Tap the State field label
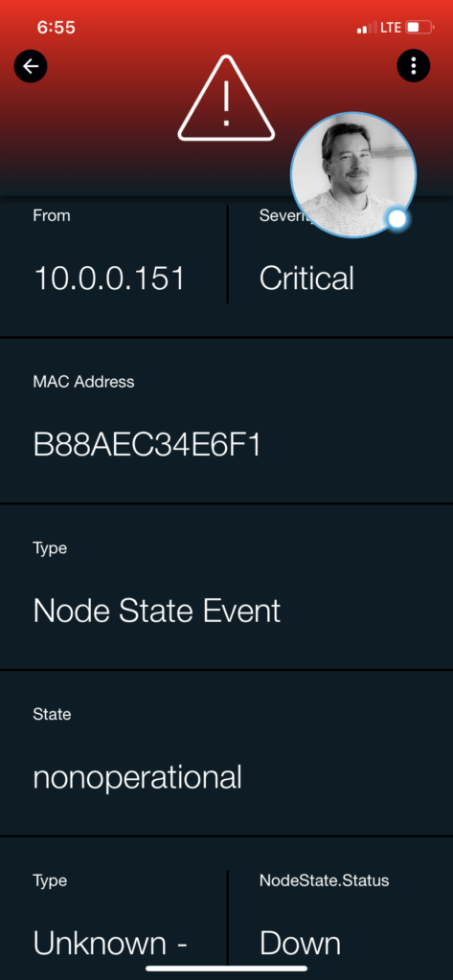453x980 pixels. click(52, 714)
